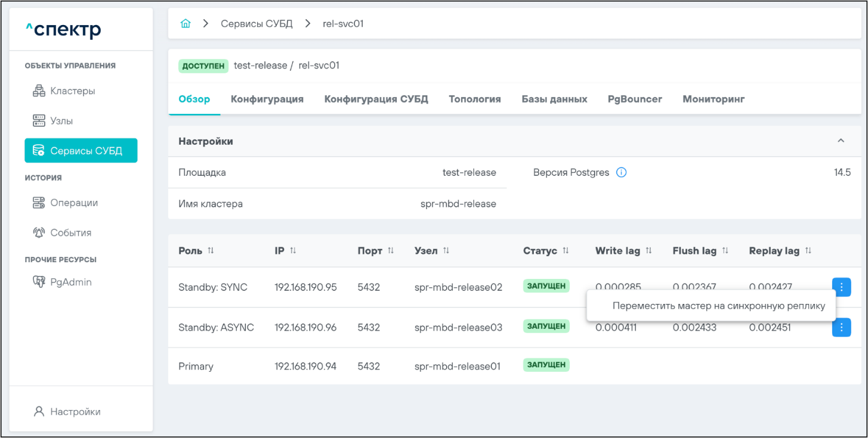The height and width of the screenshot is (438, 868).
Task: Switch to the Конфигурация СУБД tab
Action: click(376, 99)
